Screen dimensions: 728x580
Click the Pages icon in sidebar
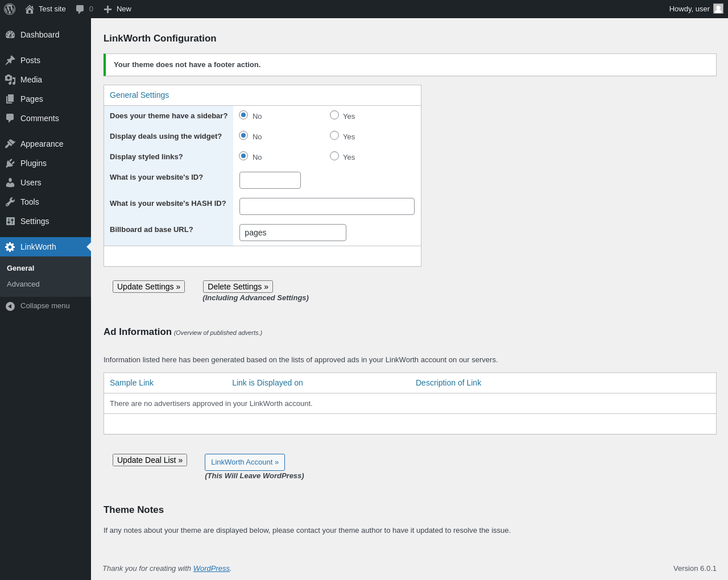point(10,99)
